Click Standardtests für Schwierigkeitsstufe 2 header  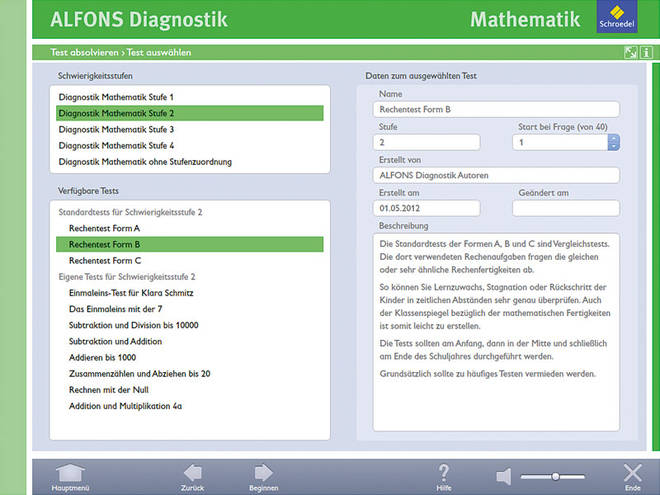[x=130, y=212]
